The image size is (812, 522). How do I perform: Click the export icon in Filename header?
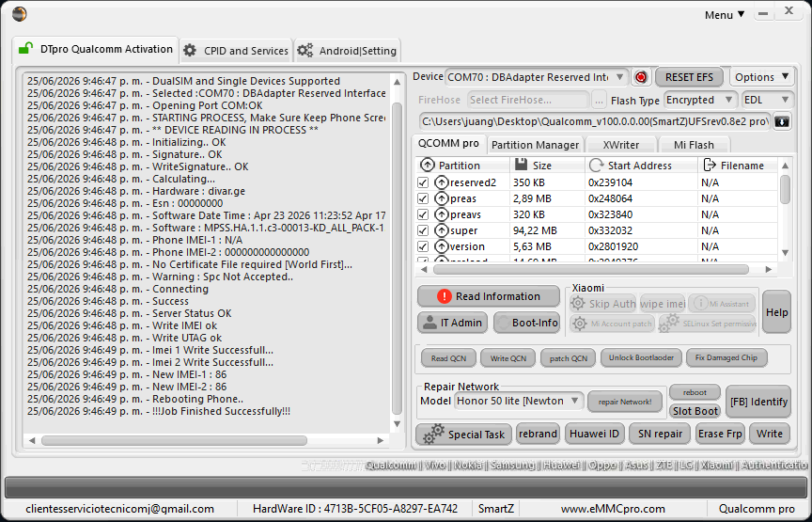click(x=709, y=165)
